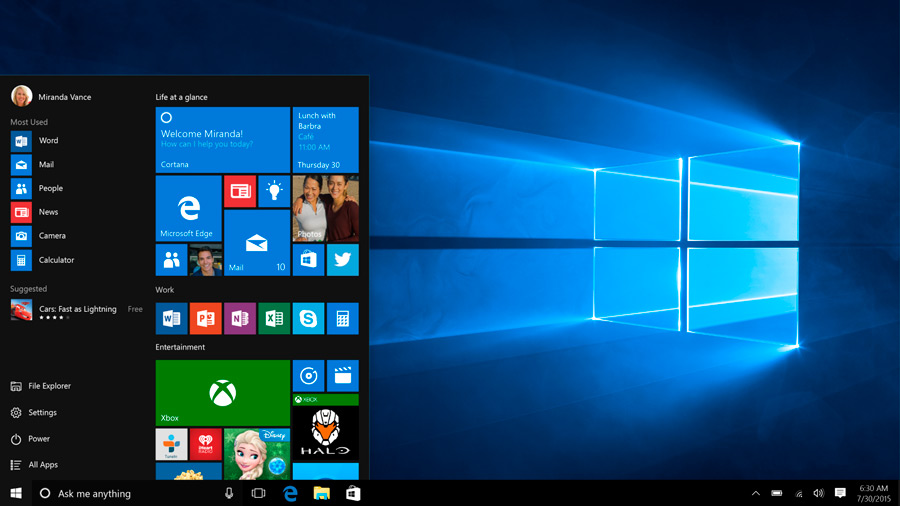
Task: Launch the Excel tile
Action: point(274,319)
